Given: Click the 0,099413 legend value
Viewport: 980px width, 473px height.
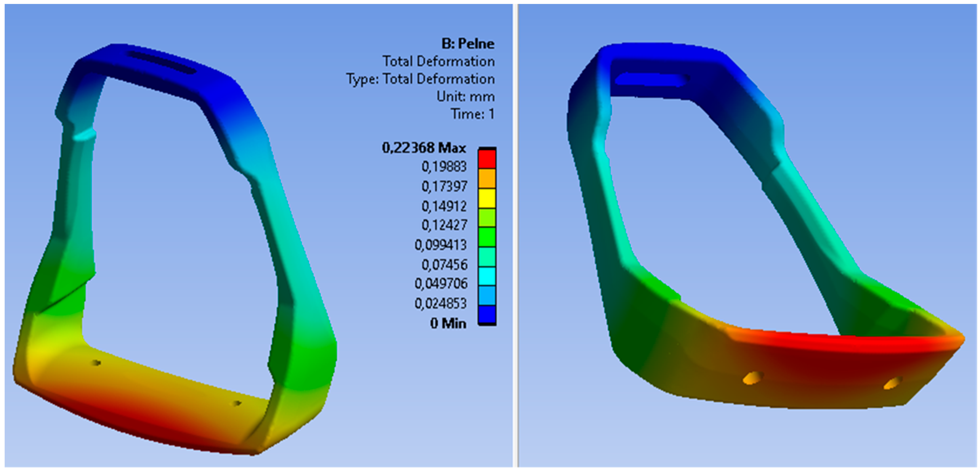Looking at the screenshot, I should [x=441, y=245].
